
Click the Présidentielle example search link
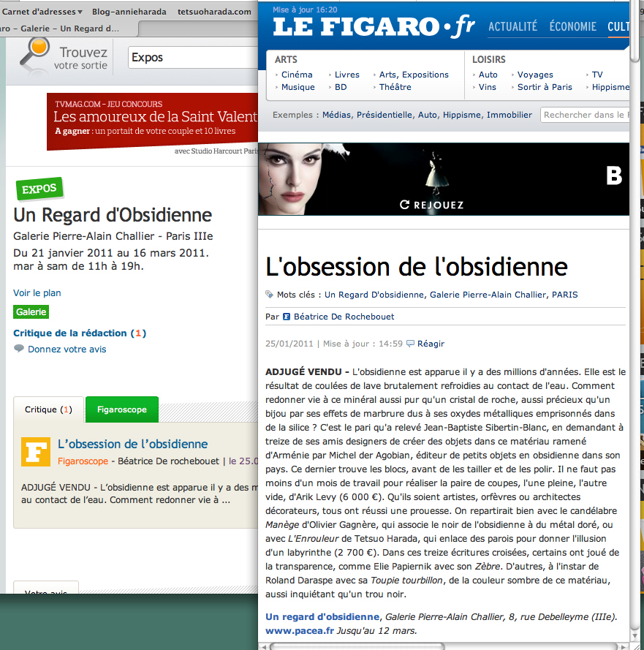point(384,115)
